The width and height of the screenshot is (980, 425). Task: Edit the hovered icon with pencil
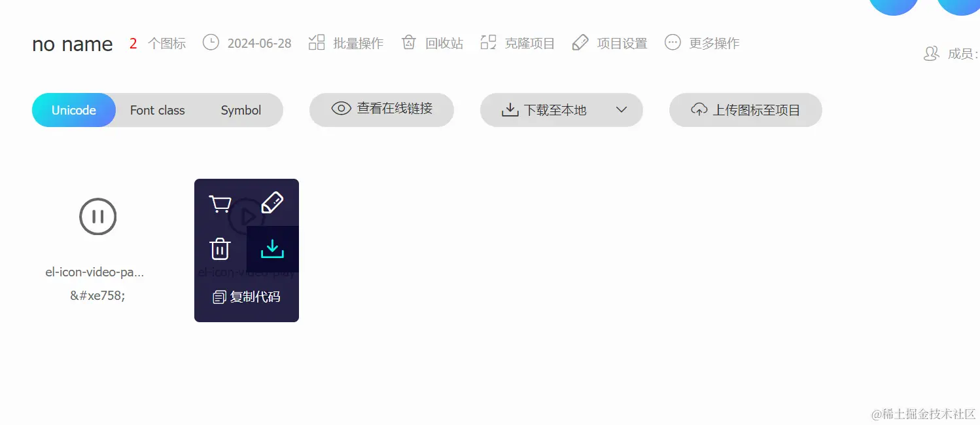272,203
